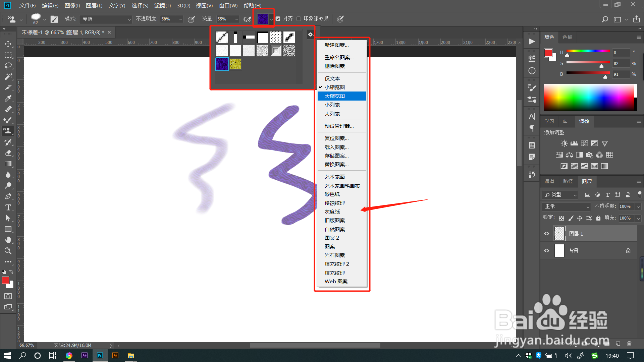Enable the 印象派效果 checkbox
Screen dimensions: 644x362
[299, 19]
